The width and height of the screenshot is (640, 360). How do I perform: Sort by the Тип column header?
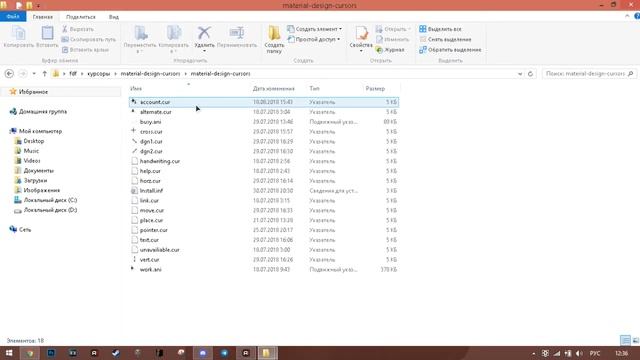(x=314, y=89)
